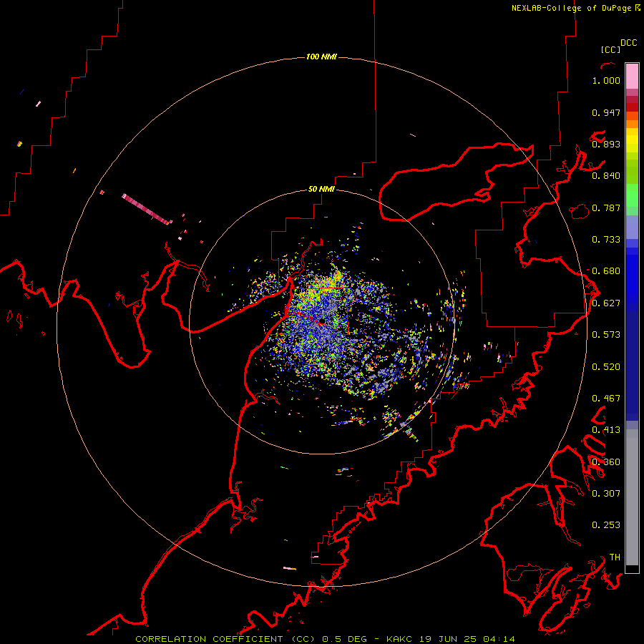644x644 pixels.
Task: Click the 0.467 legend value
Action: tap(606, 399)
